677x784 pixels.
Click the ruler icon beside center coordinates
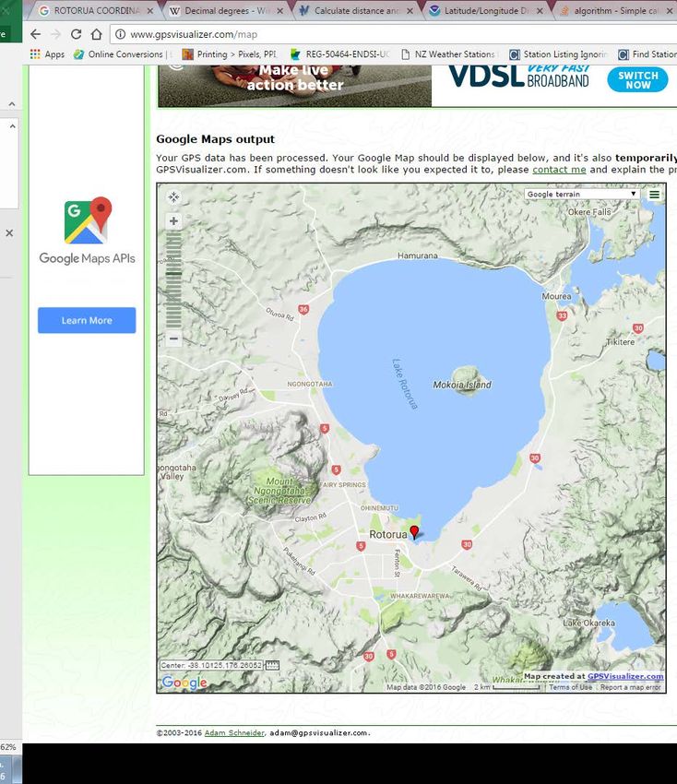click(x=272, y=665)
